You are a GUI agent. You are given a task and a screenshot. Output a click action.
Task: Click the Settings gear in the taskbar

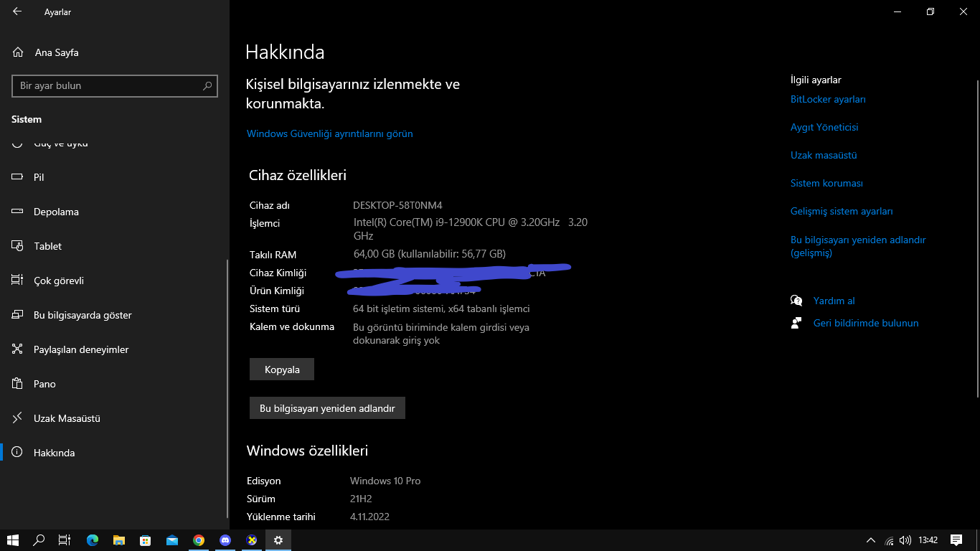click(278, 540)
